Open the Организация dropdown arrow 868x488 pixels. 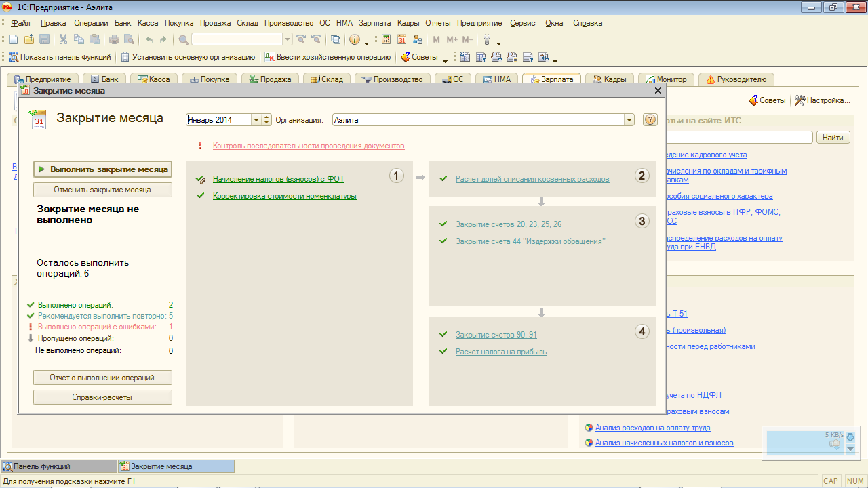point(629,120)
